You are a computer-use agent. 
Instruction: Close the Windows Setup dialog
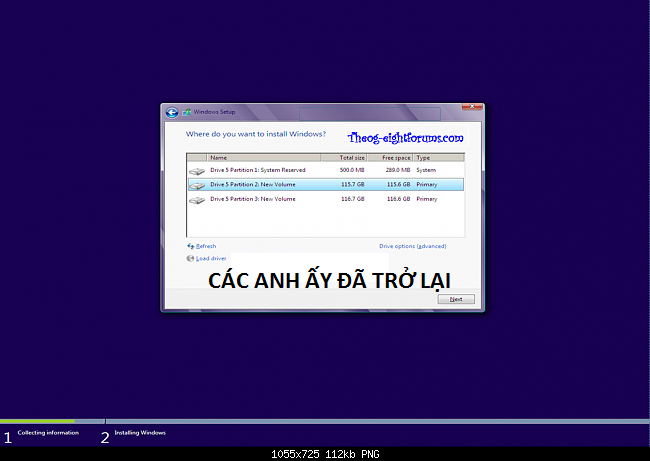pyautogui.click(x=472, y=107)
